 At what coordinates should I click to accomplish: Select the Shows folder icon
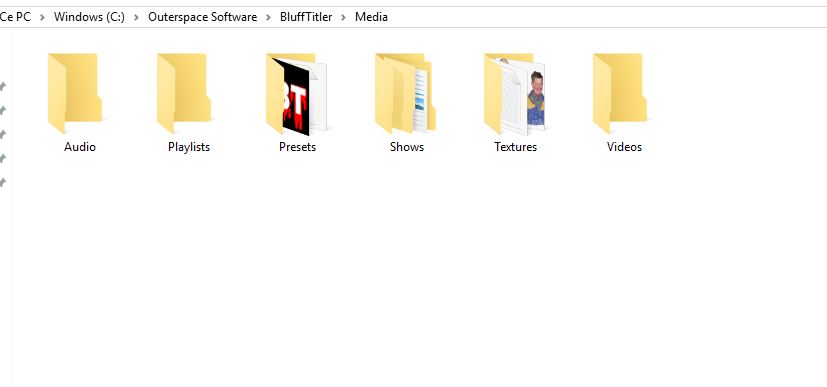405,93
